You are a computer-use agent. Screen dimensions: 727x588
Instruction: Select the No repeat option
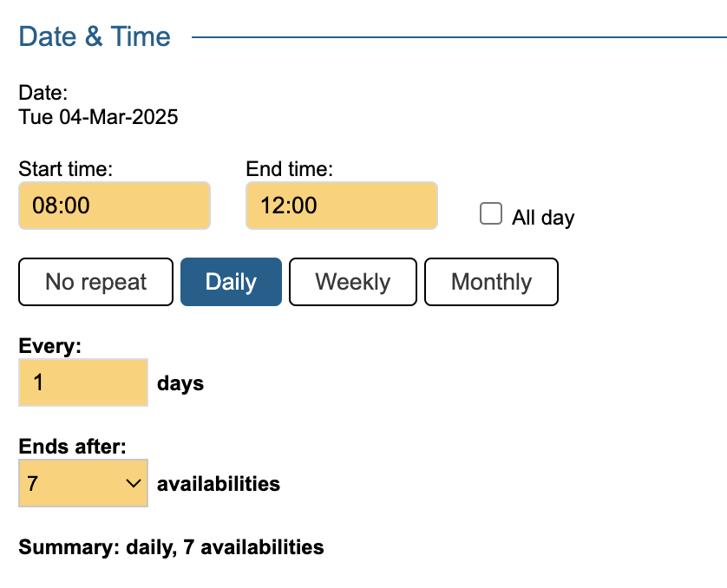click(95, 282)
